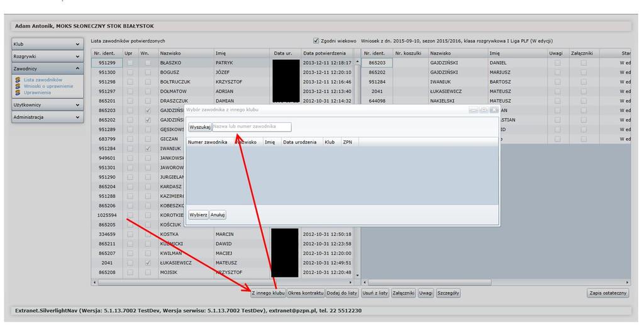Click the Zapis ostateczny button
The width and height of the screenshot is (644, 326).
coord(608,293)
